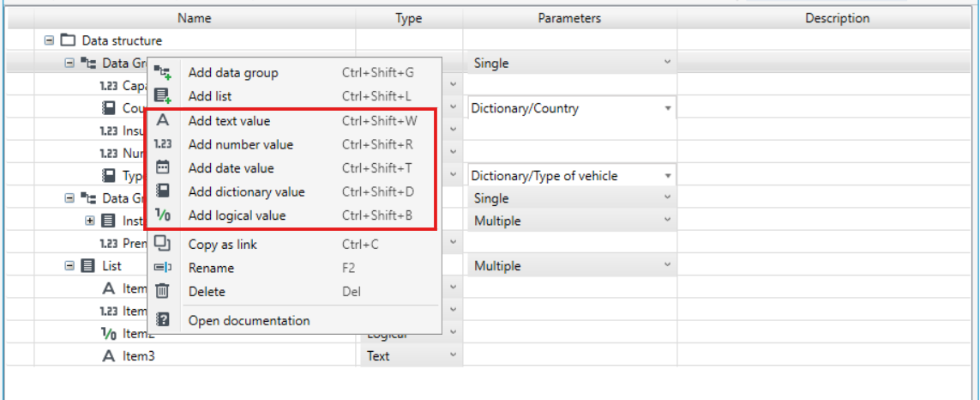Click the trash icon beside Delete

coord(163,291)
